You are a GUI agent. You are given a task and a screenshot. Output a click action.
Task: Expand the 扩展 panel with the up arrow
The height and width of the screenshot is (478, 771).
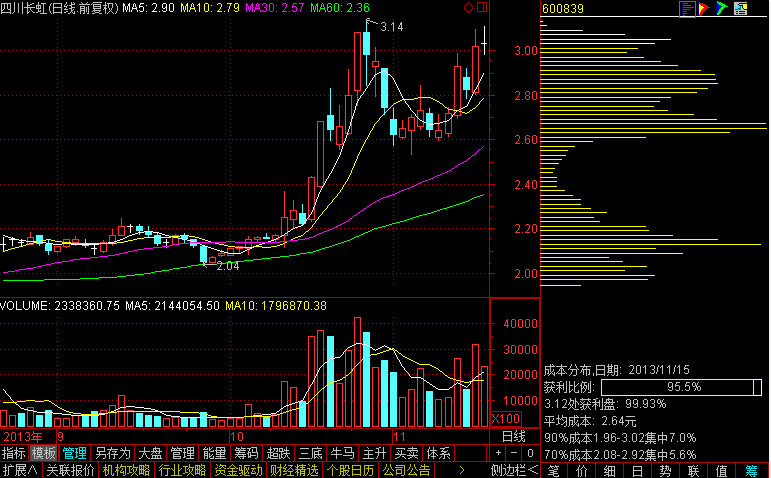(x=20, y=470)
